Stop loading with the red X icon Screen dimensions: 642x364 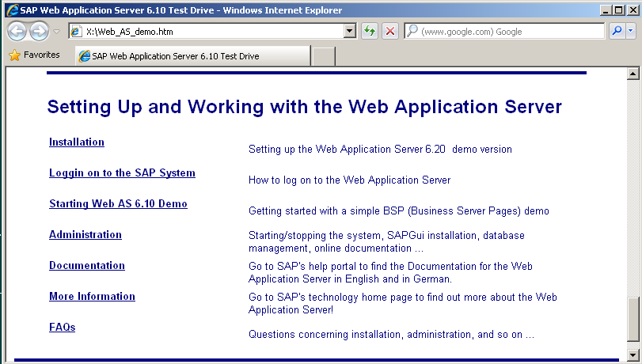click(390, 31)
